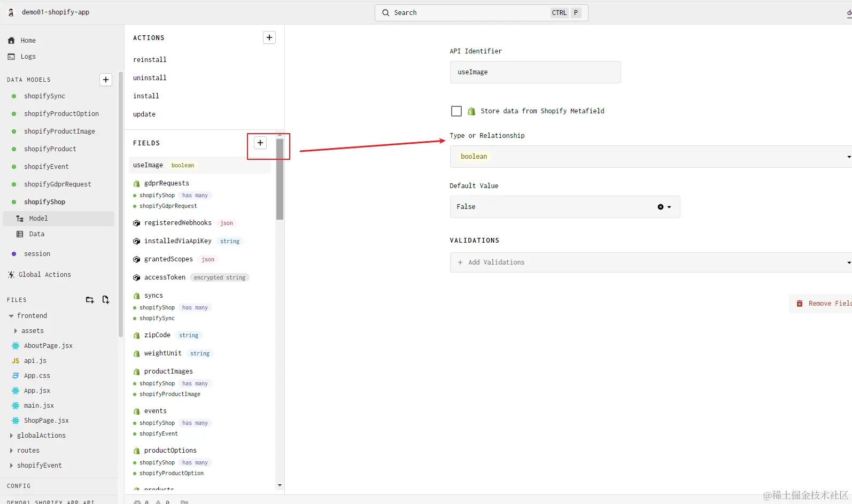Expand the assets folder
The height and width of the screenshot is (504, 852).
[16, 331]
